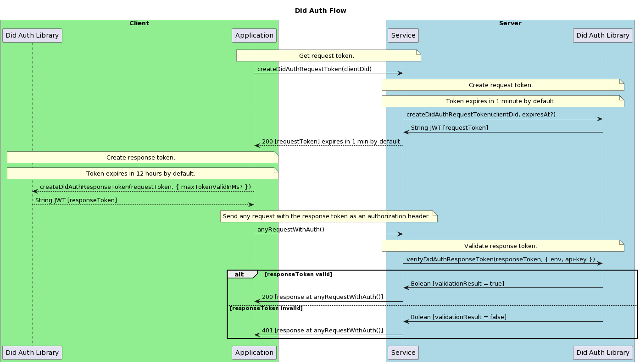Click "Bolean [validationResult = false]" message label
Viewport: 640px width, 364px height.
point(459,317)
